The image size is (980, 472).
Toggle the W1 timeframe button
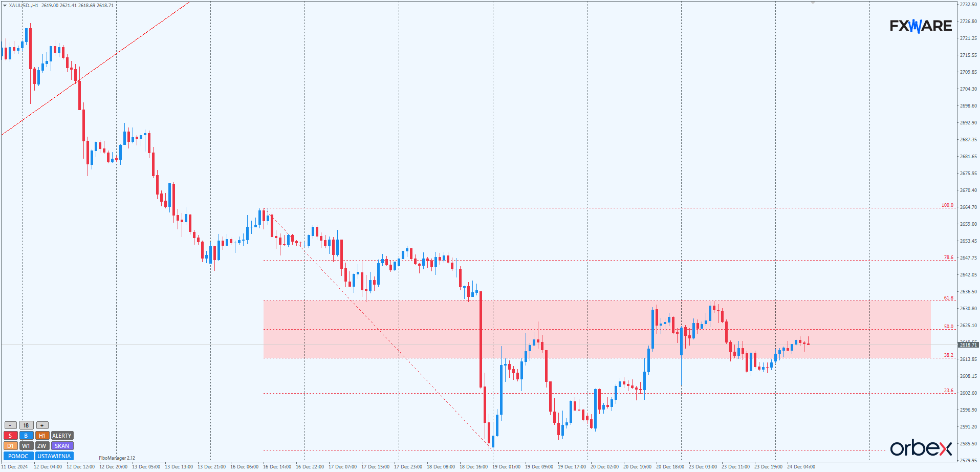click(26, 446)
